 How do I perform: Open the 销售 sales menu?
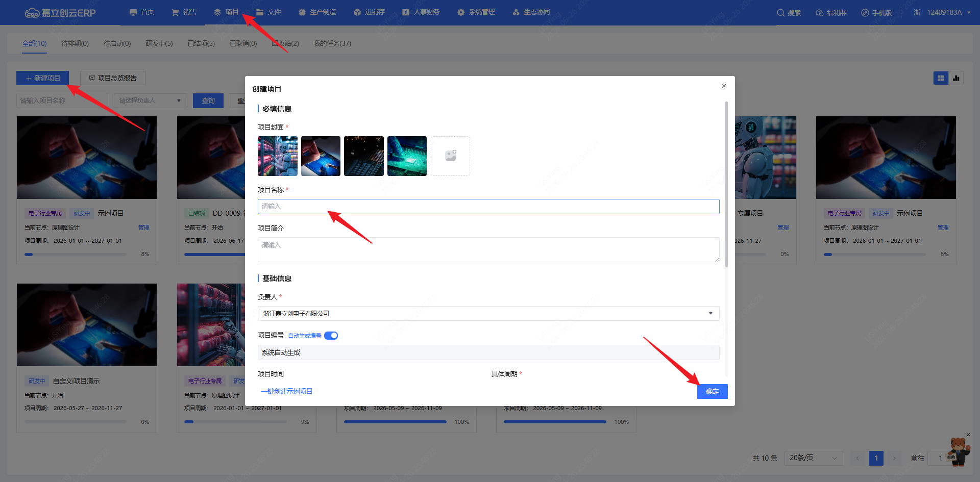coord(184,12)
